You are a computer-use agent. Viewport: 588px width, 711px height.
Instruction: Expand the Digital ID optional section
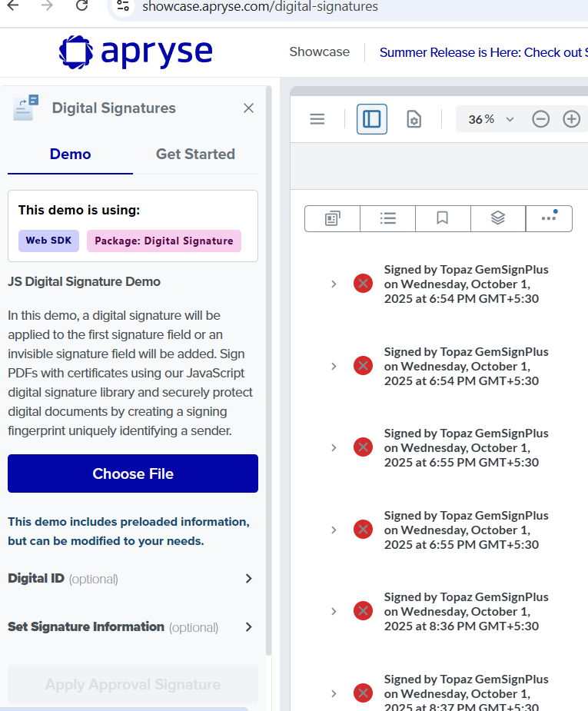248,579
